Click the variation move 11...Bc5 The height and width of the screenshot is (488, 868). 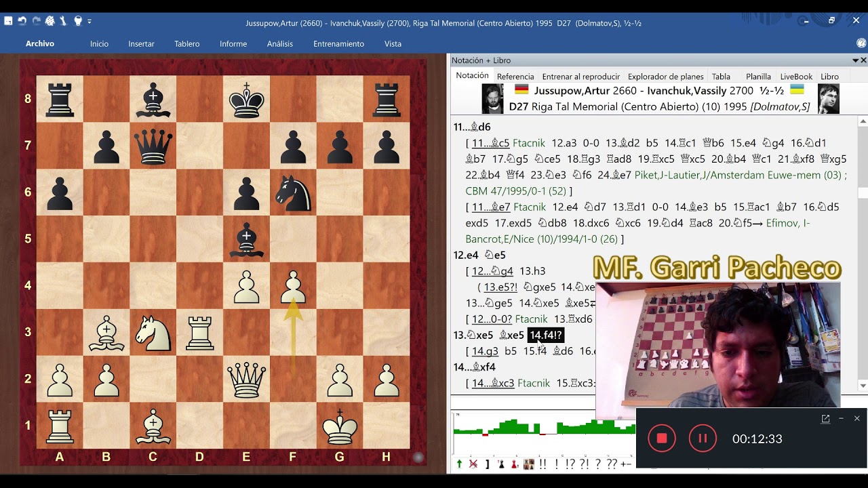click(x=490, y=143)
